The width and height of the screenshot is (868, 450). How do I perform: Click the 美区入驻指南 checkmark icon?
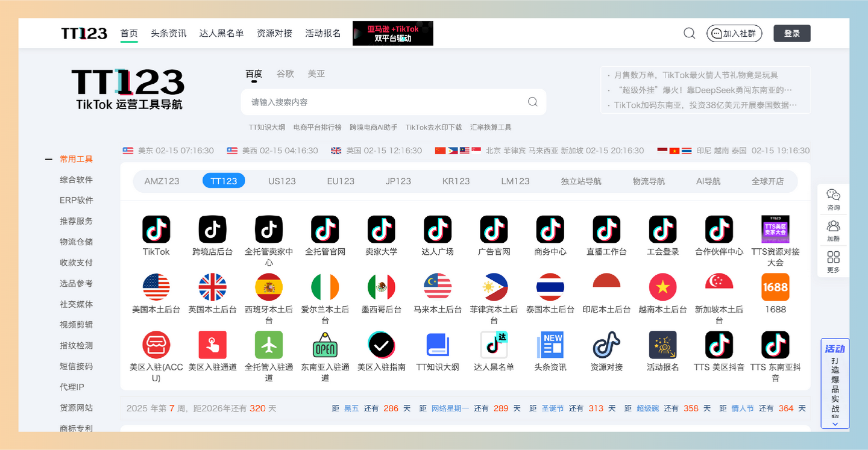click(380, 345)
